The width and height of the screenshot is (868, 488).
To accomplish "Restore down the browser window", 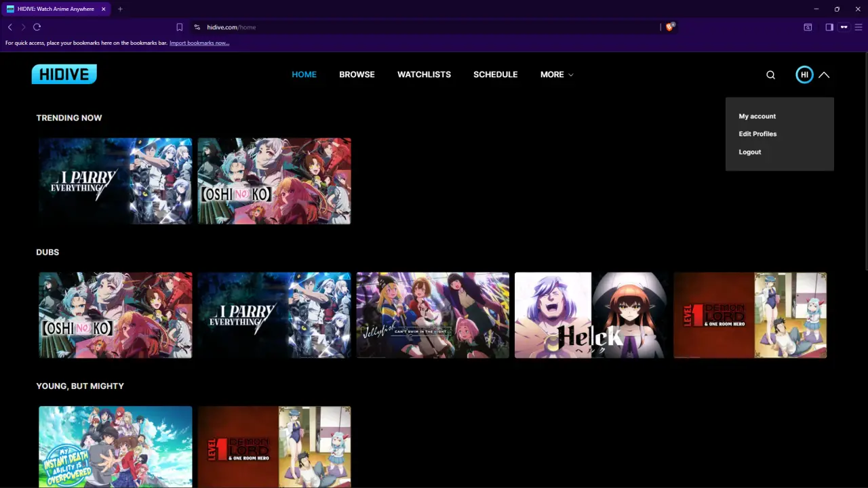I will click(837, 9).
